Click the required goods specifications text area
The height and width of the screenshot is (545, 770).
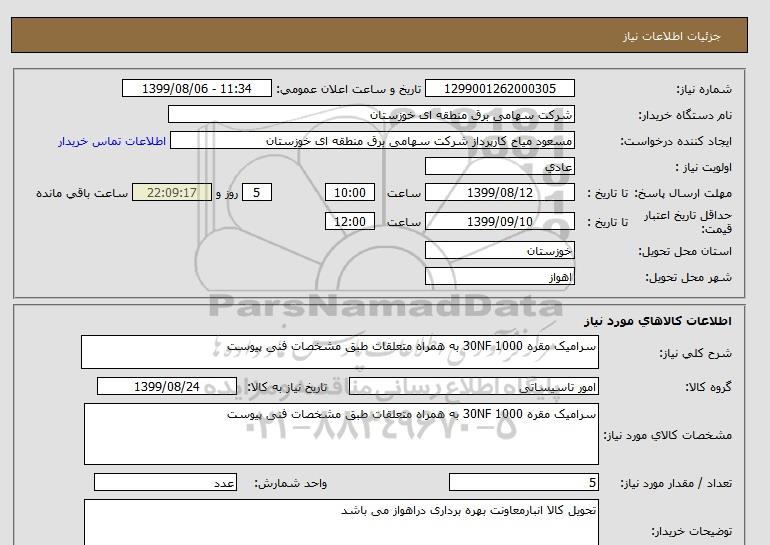pos(339,432)
